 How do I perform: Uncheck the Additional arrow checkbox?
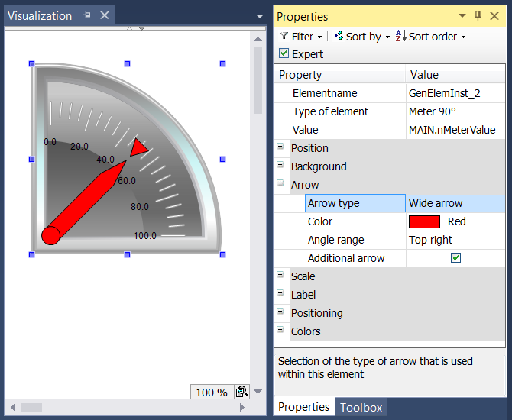pos(455,258)
